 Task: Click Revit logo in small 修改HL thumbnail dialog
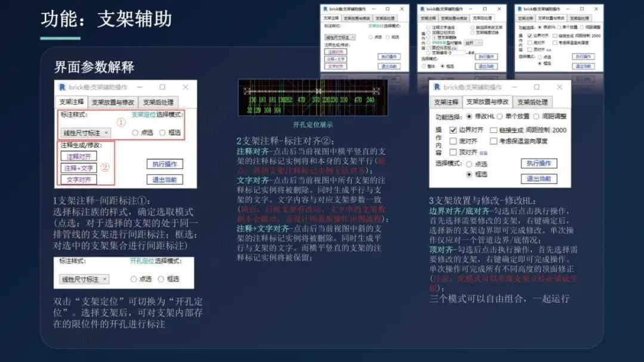(519, 8)
